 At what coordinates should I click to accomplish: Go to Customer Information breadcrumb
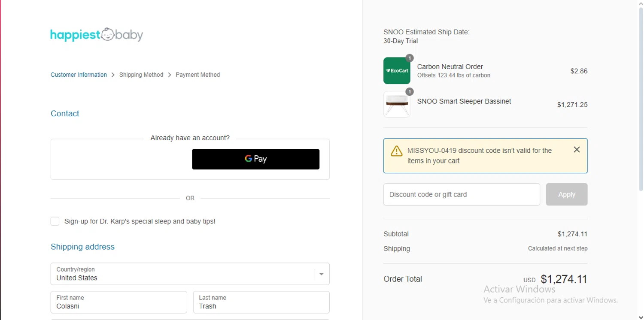click(x=79, y=75)
